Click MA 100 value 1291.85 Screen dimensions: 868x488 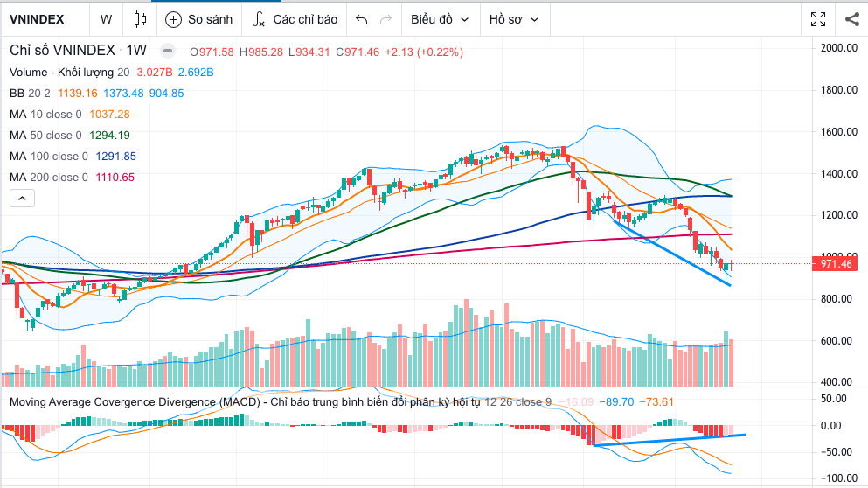(x=115, y=157)
